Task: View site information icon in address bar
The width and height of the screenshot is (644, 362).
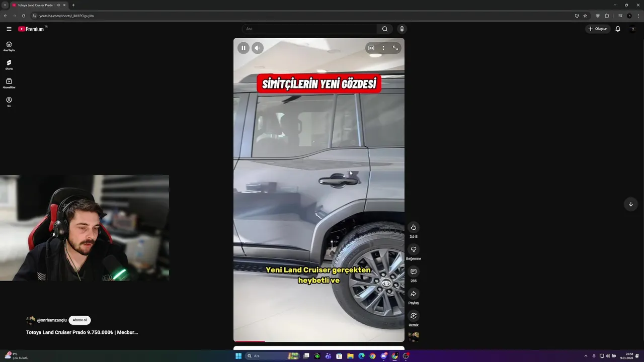Action: (x=35, y=16)
